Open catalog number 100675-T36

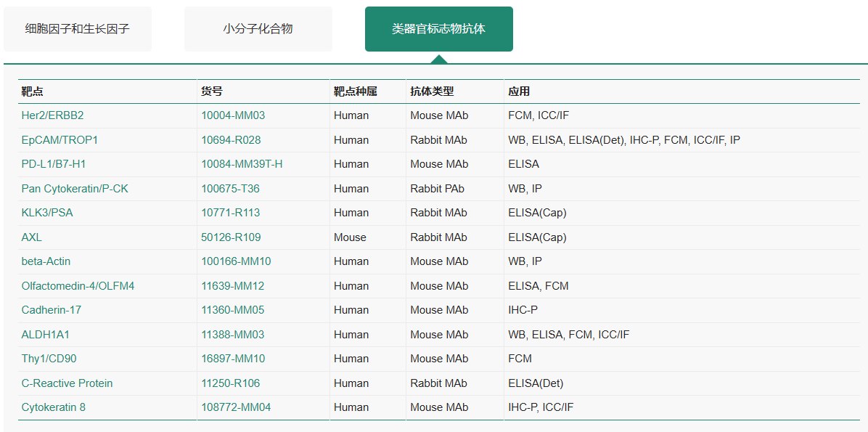[230, 189]
